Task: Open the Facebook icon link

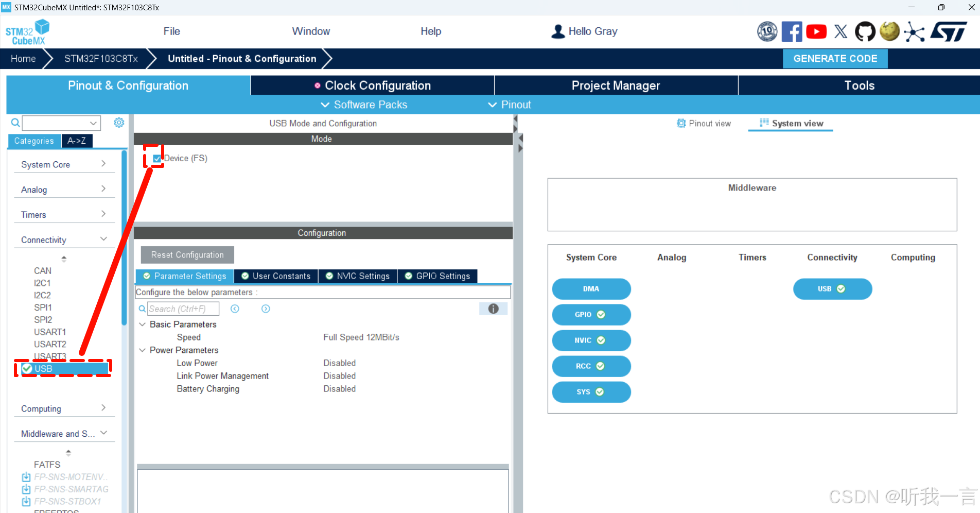Action: pos(792,31)
